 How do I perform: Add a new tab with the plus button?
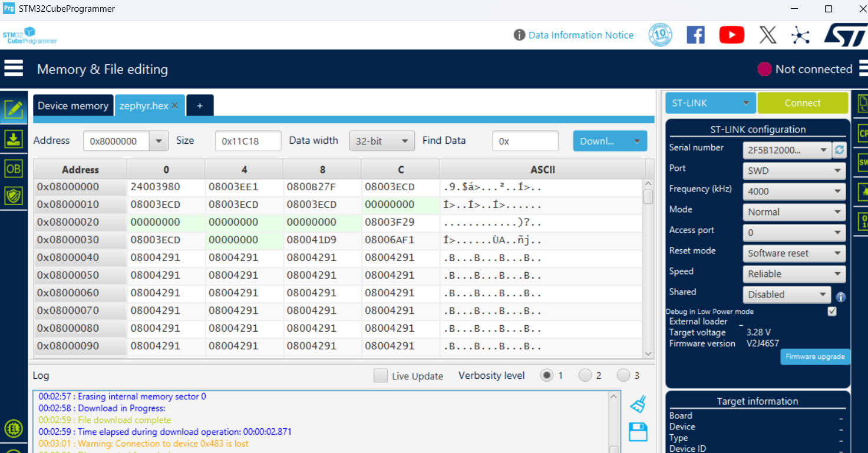[200, 106]
